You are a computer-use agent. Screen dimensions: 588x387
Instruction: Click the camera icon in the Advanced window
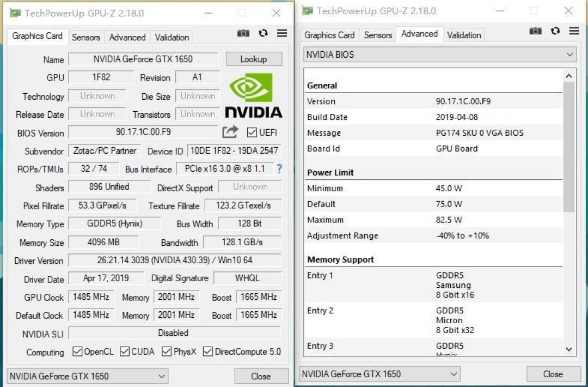pyautogui.click(x=535, y=31)
